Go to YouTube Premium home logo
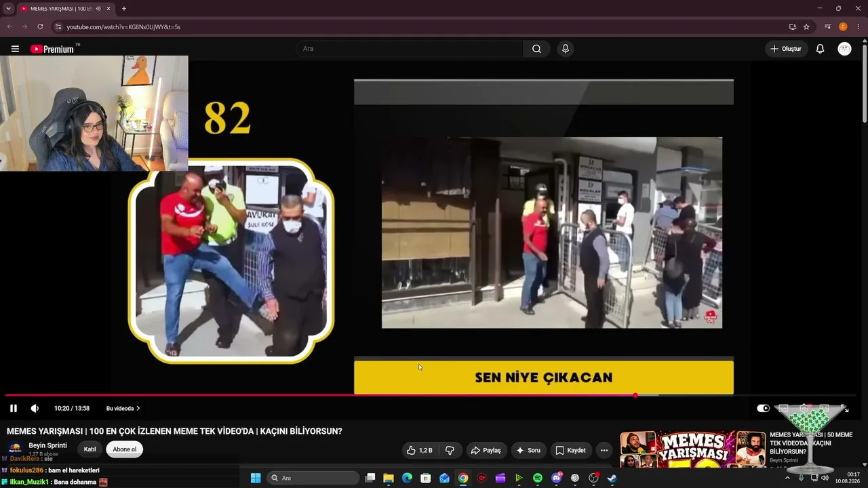 (52, 49)
